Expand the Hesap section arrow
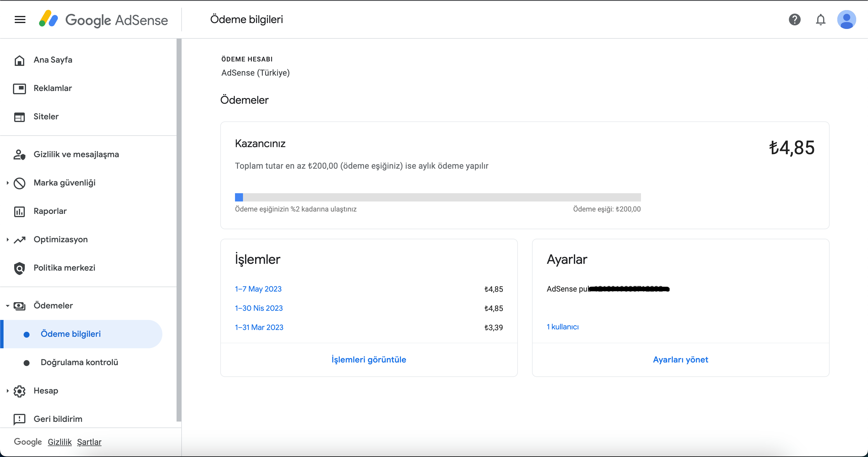 (x=7, y=391)
